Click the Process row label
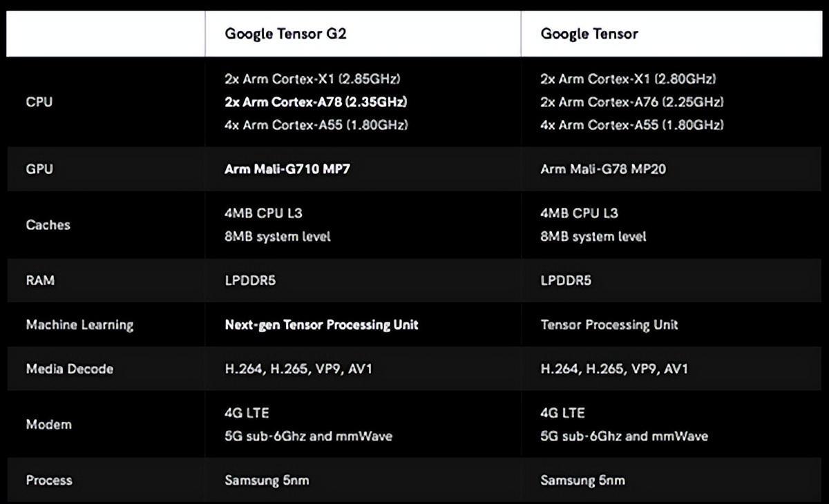This screenshot has height=504, width=829. click(x=48, y=481)
